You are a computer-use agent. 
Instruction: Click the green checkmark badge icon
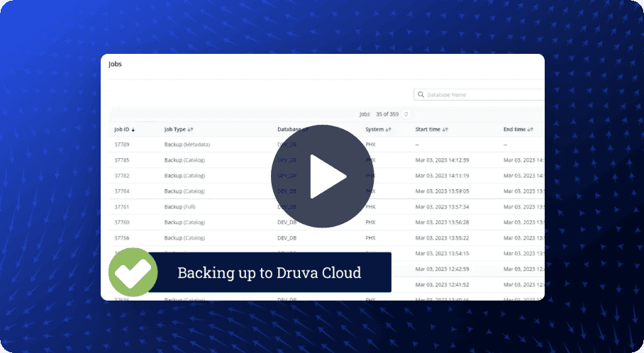pos(133,272)
